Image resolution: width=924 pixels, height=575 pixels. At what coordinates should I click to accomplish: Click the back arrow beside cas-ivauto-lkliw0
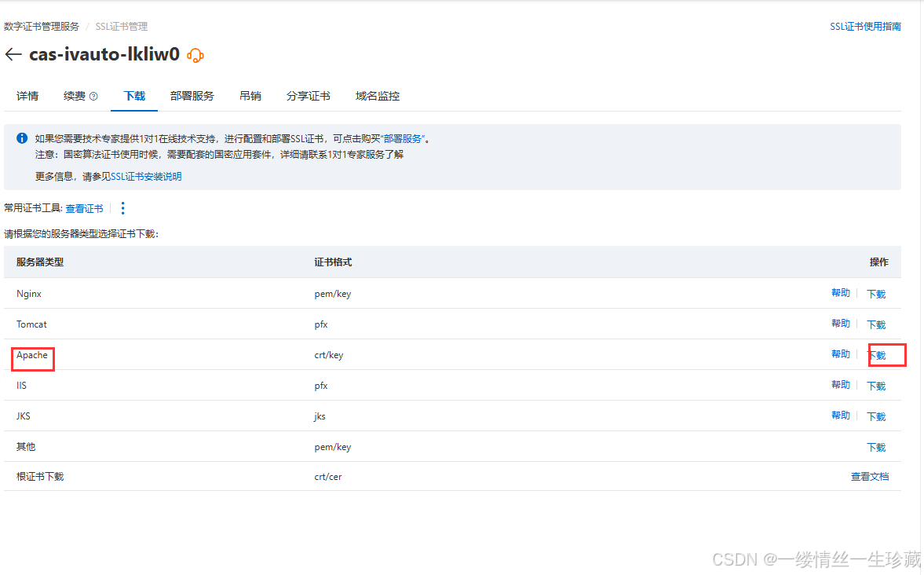[13, 53]
